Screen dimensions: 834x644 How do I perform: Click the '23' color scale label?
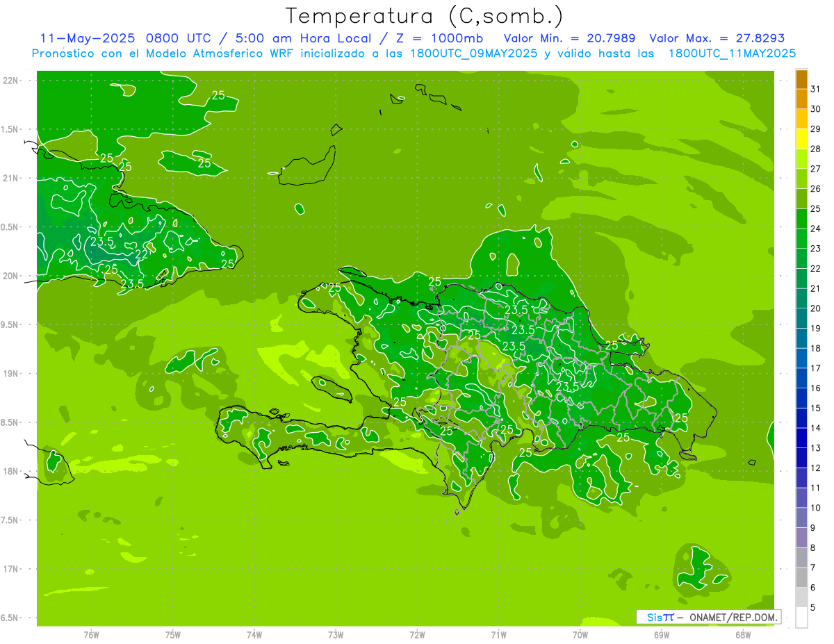click(816, 248)
